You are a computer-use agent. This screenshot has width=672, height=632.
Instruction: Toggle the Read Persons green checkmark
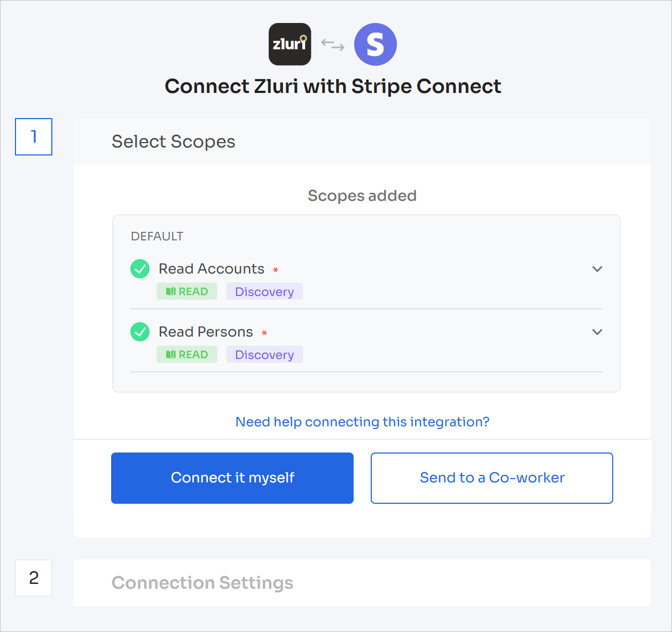point(140,332)
